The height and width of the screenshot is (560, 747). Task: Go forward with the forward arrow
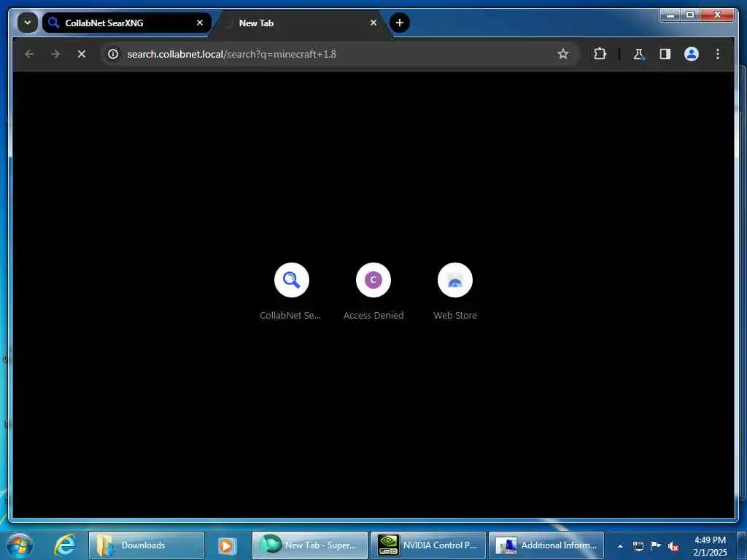tap(55, 54)
